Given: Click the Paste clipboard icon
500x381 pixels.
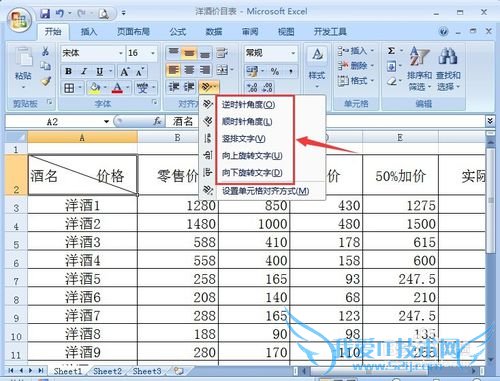Looking at the screenshot, I should (x=23, y=58).
